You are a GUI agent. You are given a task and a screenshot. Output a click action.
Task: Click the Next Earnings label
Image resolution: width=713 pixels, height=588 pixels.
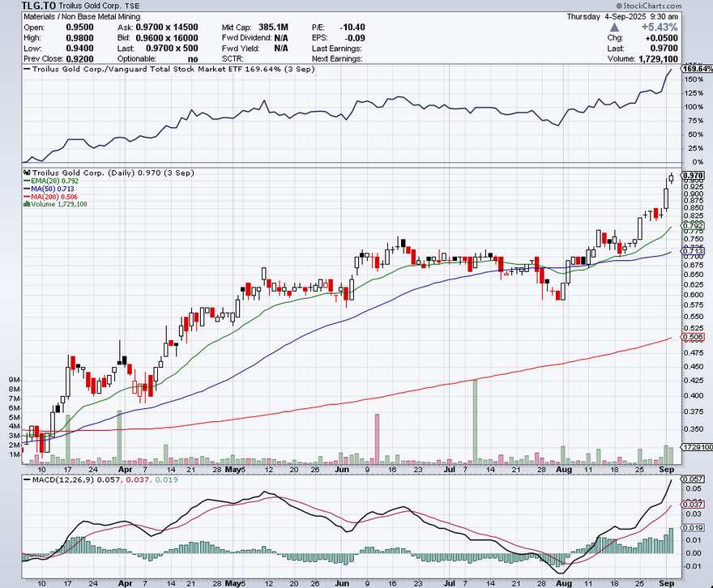[x=337, y=58]
